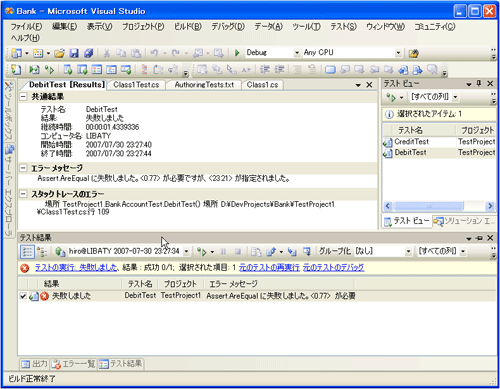This screenshot has width=500, height=389.
Task: Click the green Start Debugging arrow
Action: click(237, 53)
